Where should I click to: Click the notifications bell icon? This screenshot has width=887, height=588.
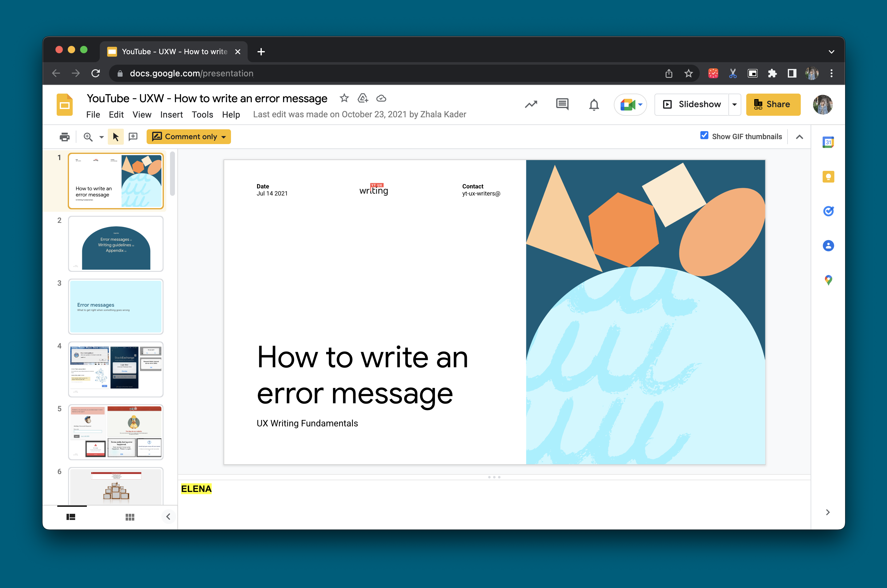[x=594, y=105]
